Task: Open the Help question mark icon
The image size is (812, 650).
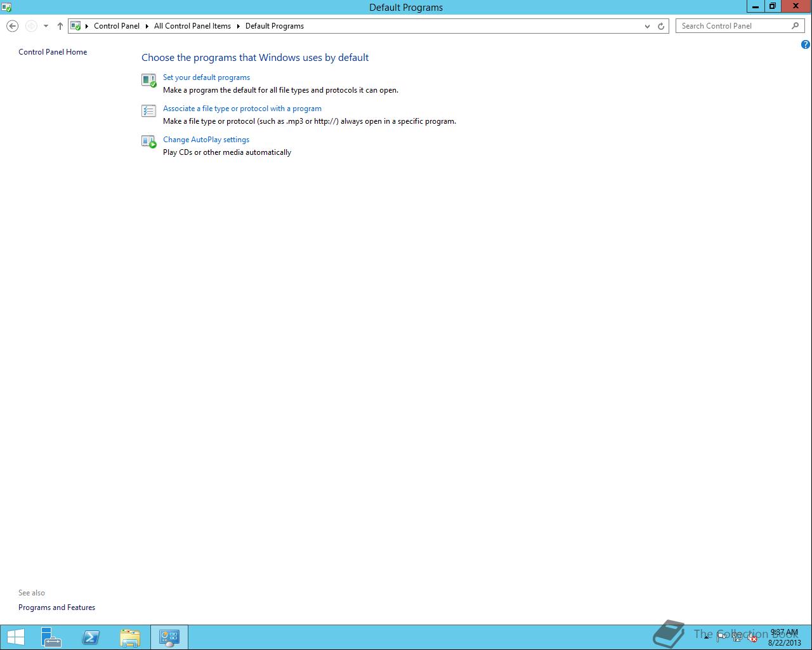Action: point(806,44)
